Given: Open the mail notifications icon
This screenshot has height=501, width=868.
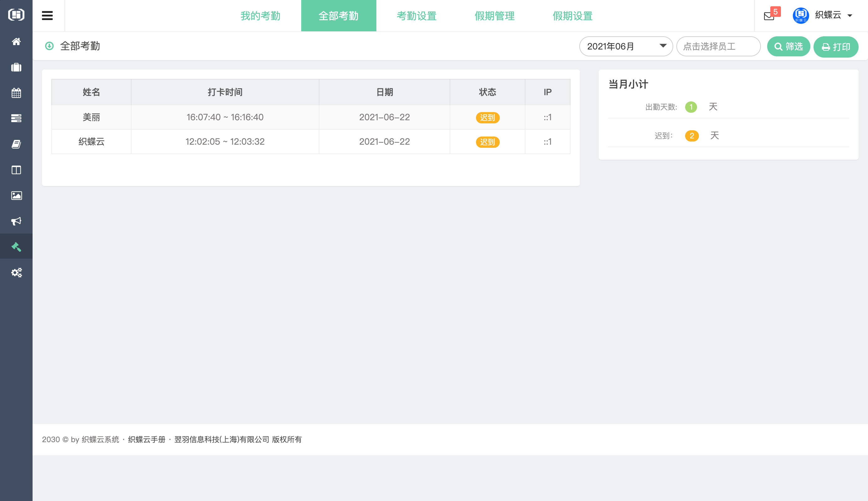Looking at the screenshot, I should [769, 16].
